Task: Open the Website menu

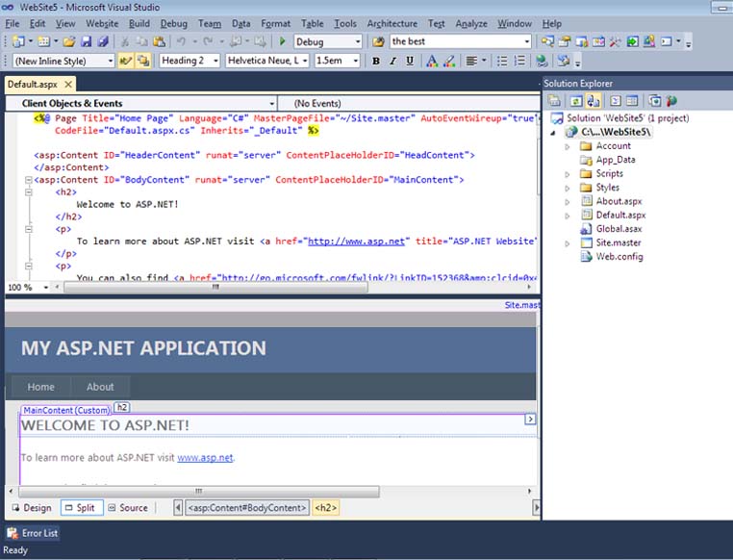Action: (102, 23)
